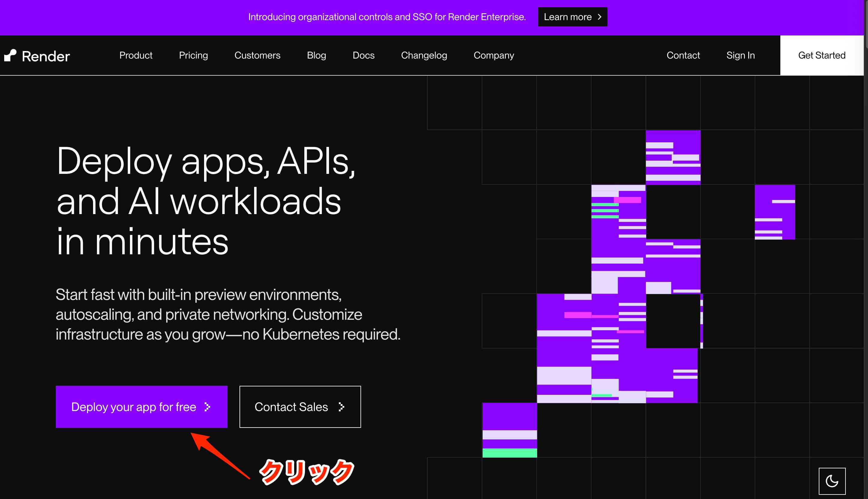868x499 pixels.
Task: Go to the Customers page
Action: (x=257, y=56)
